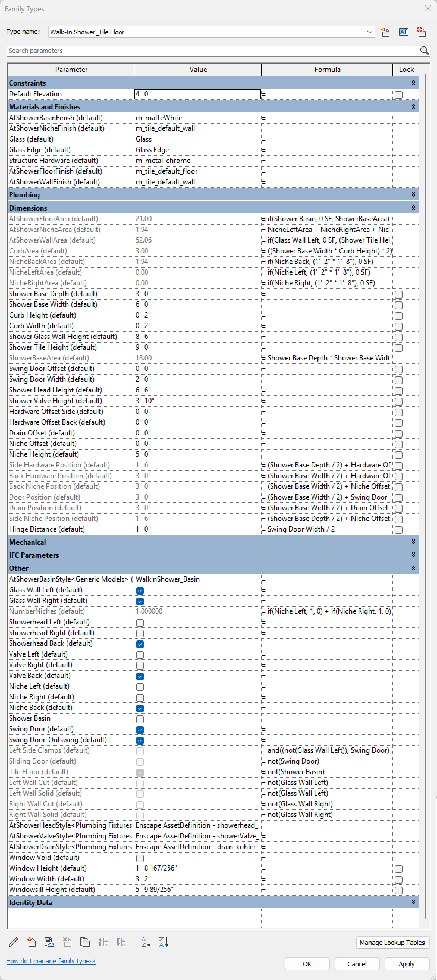The image size is (437, 980).
Task: Collapse the Dimensions group
Action: coord(413,208)
